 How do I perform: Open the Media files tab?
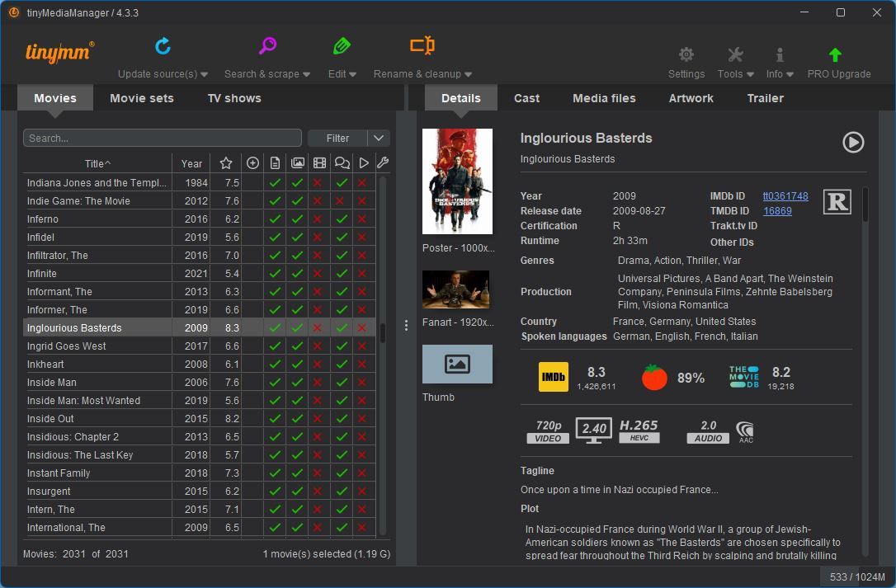click(x=604, y=98)
